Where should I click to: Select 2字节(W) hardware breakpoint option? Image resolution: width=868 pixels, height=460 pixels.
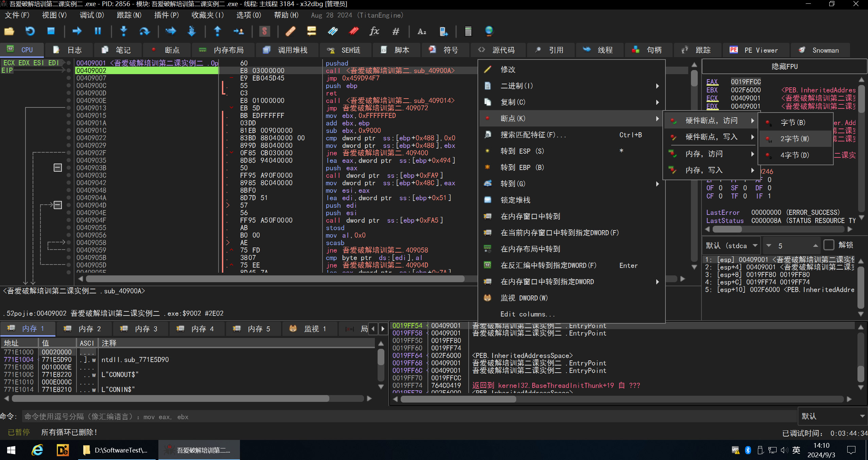pos(795,139)
